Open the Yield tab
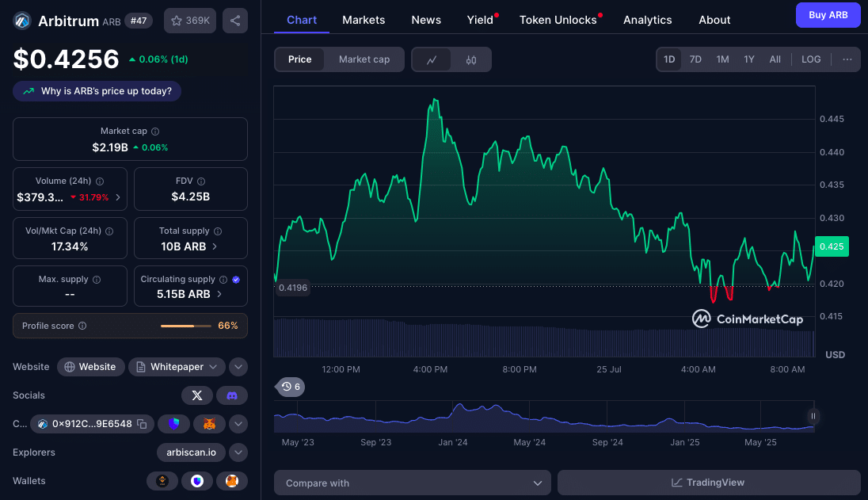The height and width of the screenshot is (500, 868). click(x=480, y=20)
